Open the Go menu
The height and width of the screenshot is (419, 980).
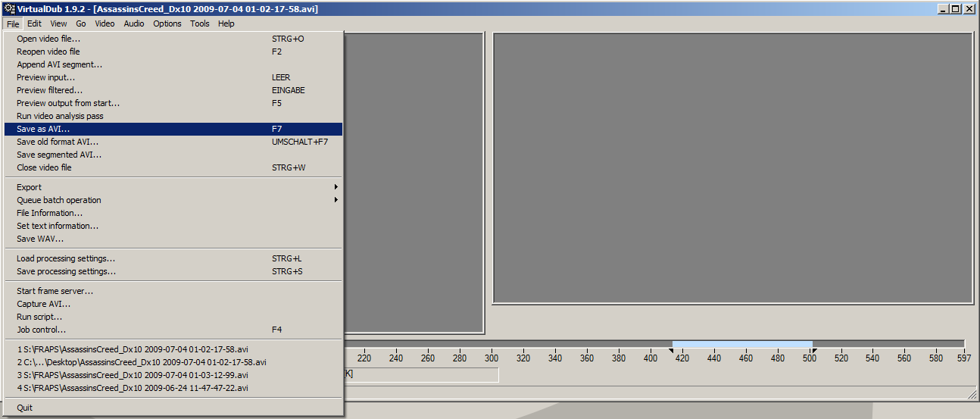coord(81,23)
